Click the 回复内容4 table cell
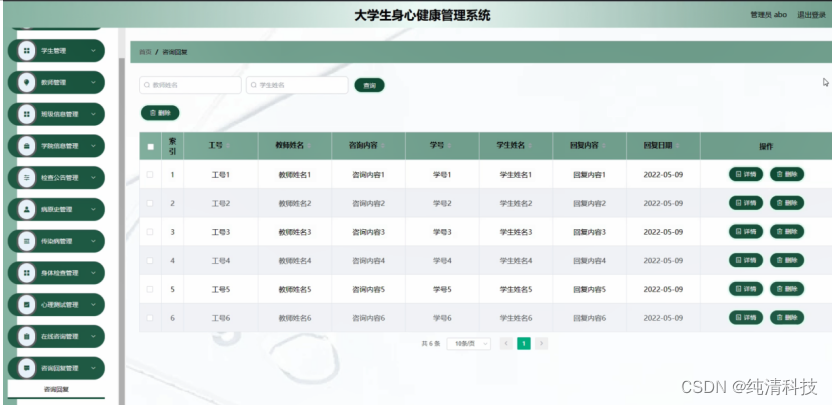This screenshot has height=405, width=833. point(589,261)
